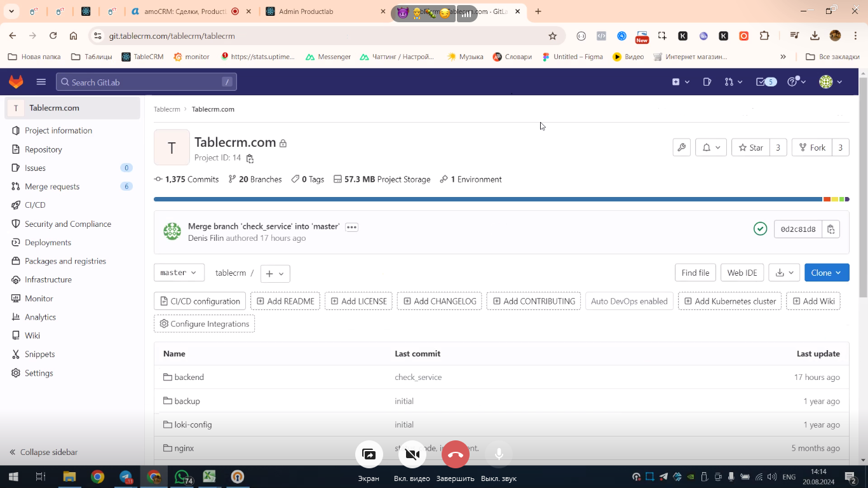Toggle the video camera button

pyautogui.click(x=412, y=454)
